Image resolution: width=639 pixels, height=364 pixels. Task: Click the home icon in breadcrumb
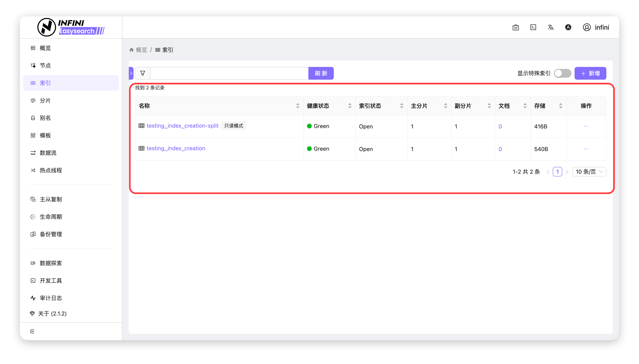tap(132, 50)
